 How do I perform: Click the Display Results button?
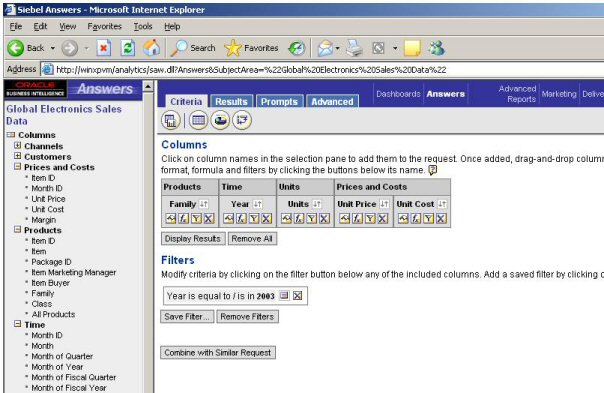193,238
